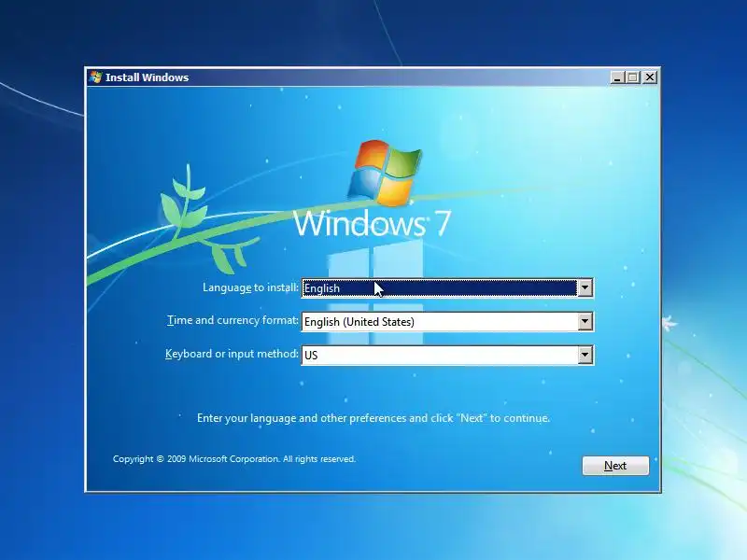Click the Install Windows title bar icon

pyautogui.click(x=95, y=77)
